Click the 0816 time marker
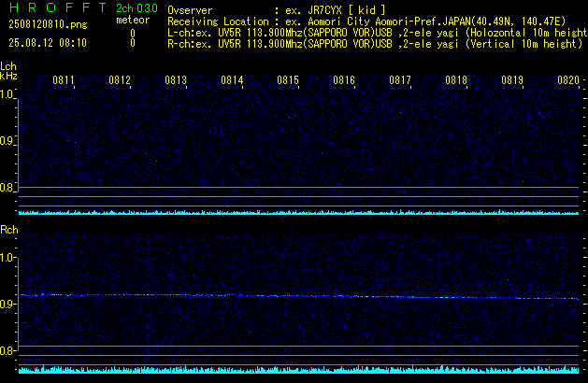Screen dimensions: 588x383 coord(344,80)
